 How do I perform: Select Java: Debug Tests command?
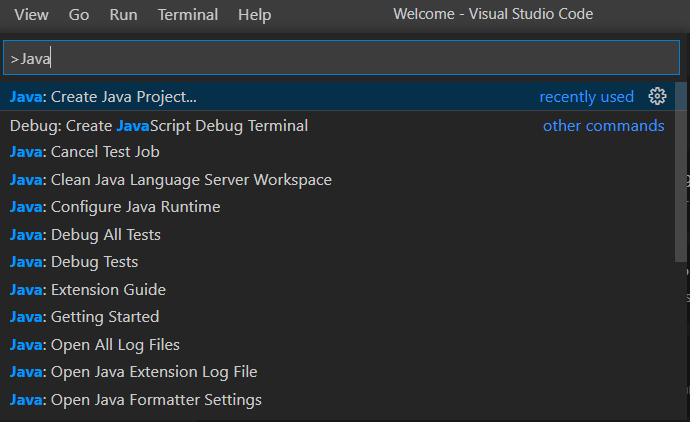tap(74, 262)
